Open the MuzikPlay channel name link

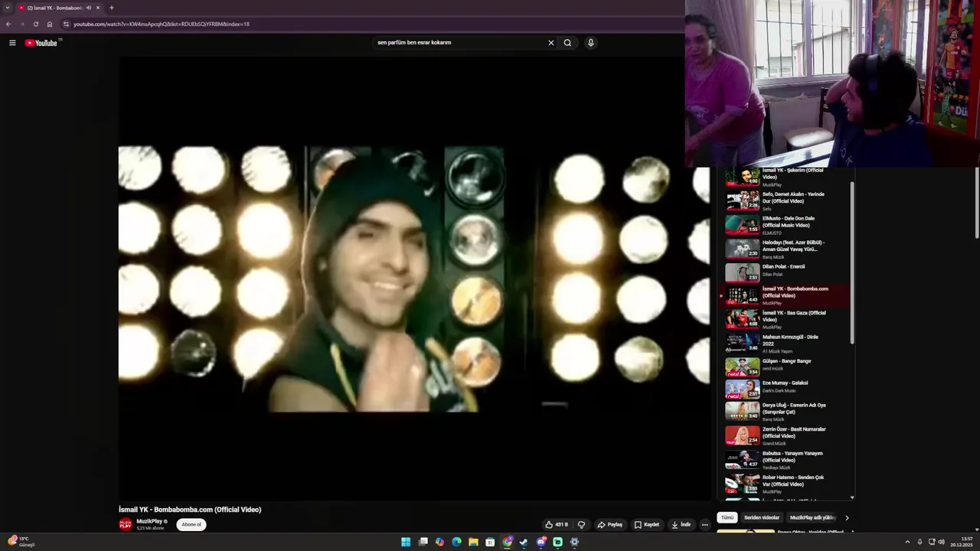tap(149, 521)
